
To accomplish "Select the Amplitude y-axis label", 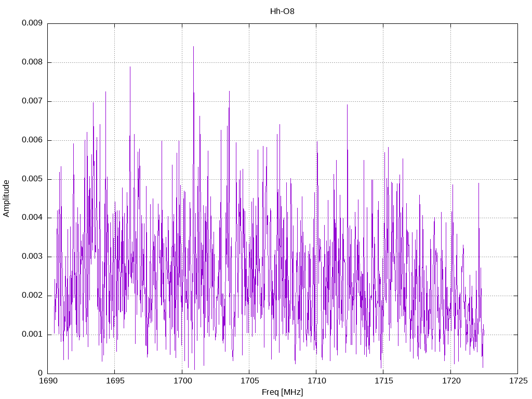I will (7, 198).
